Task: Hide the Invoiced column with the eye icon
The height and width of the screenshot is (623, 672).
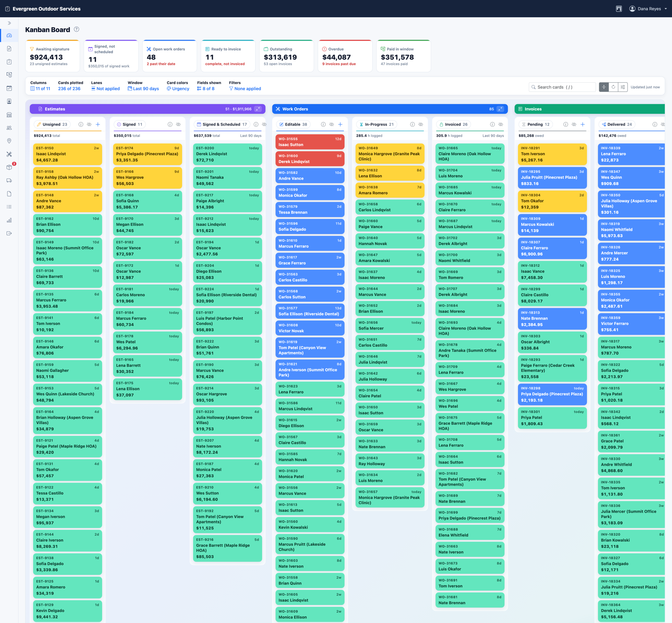Action: click(501, 125)
